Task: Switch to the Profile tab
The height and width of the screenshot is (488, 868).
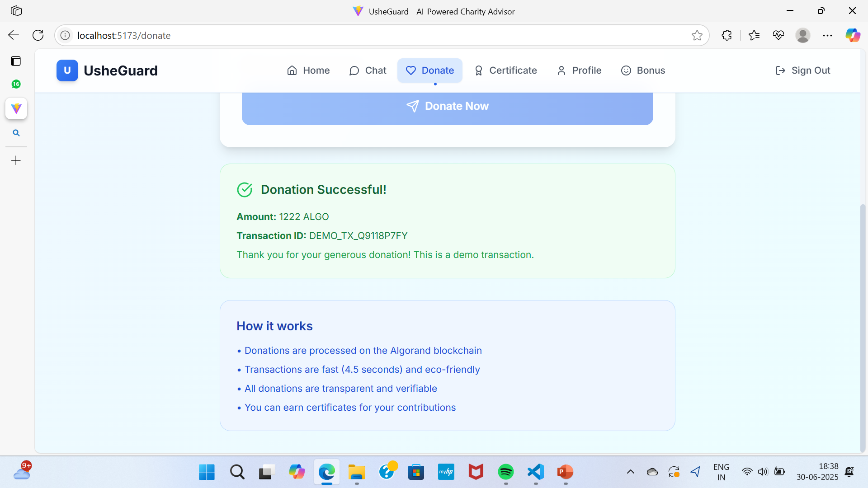Action: click(x=579, y=70)
